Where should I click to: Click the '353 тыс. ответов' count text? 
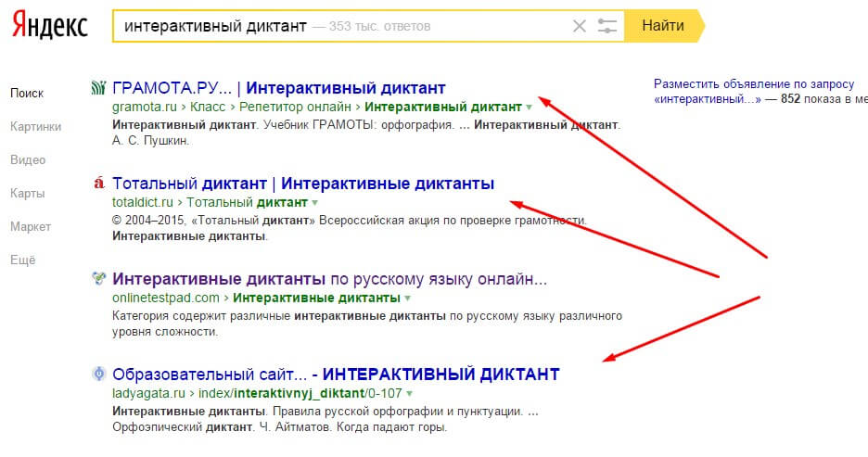[x=380, y=26]
